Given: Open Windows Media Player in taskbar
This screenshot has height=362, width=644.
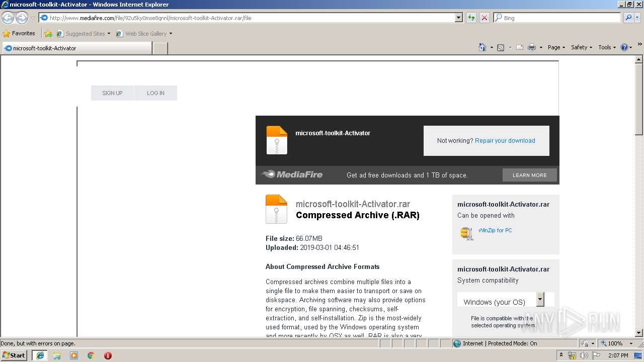Looking at the screenshot, I should [74, 355].
